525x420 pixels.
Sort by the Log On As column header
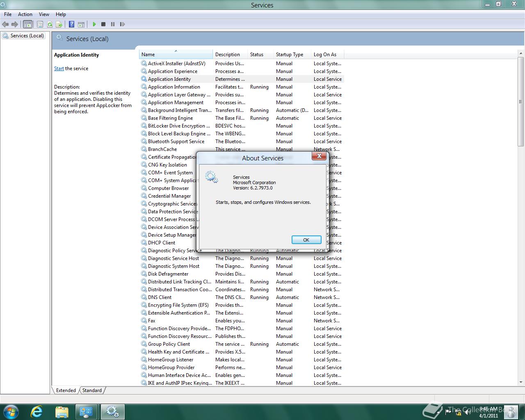coord(327,54)
